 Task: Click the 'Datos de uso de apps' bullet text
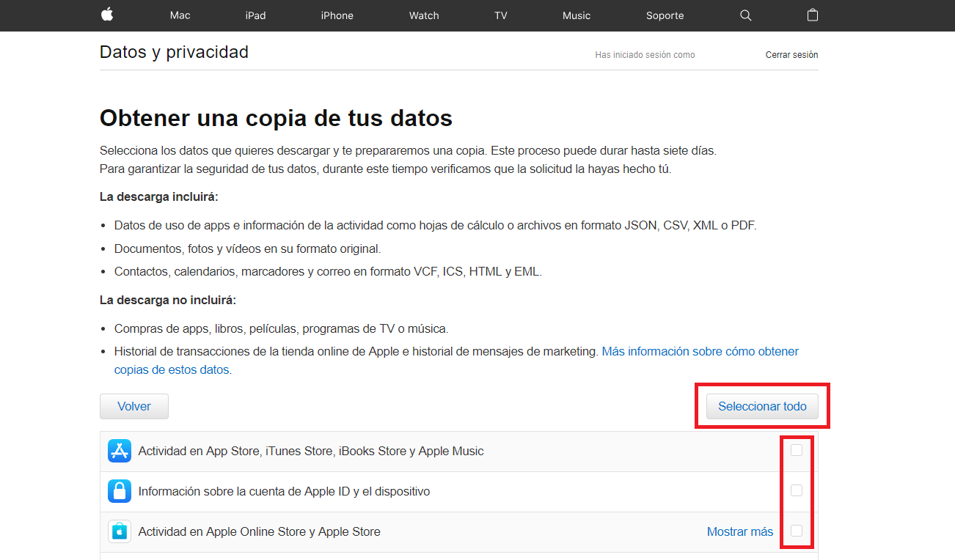(x=435, y=226)
